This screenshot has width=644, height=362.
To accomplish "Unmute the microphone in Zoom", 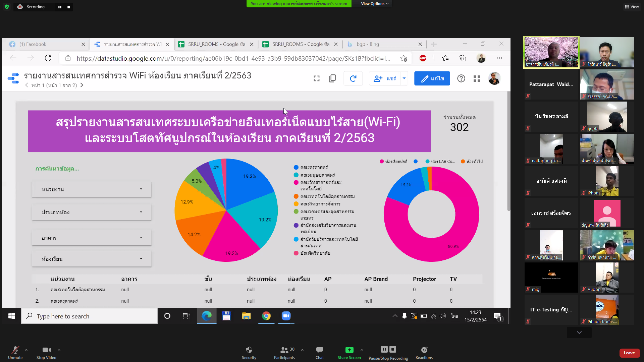I will point(15,350).
